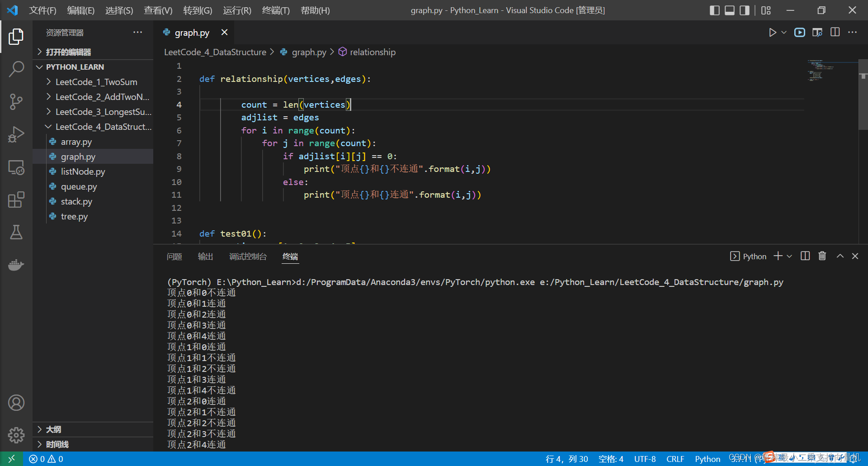Open errors and warnings status indicator

[x=46, y=459]
